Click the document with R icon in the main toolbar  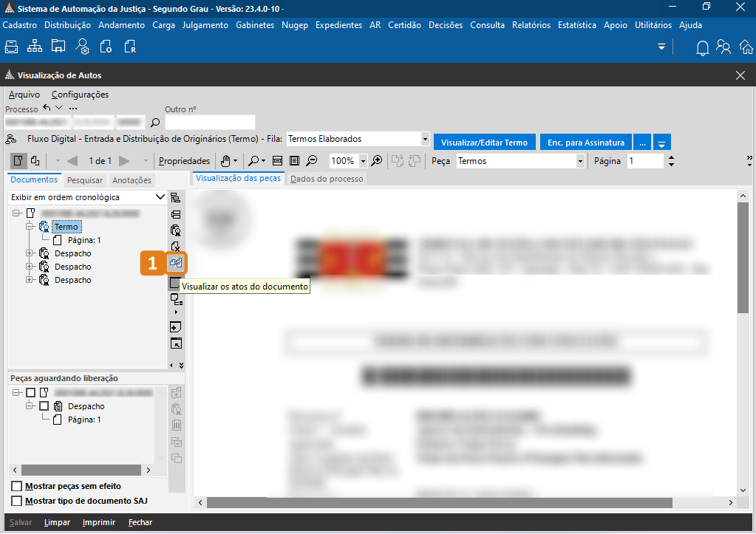pyautogui.click(x=130, y=47)
